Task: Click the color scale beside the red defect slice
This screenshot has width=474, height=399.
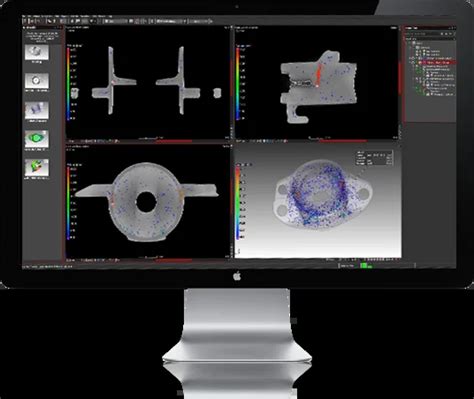Action: 238,84
